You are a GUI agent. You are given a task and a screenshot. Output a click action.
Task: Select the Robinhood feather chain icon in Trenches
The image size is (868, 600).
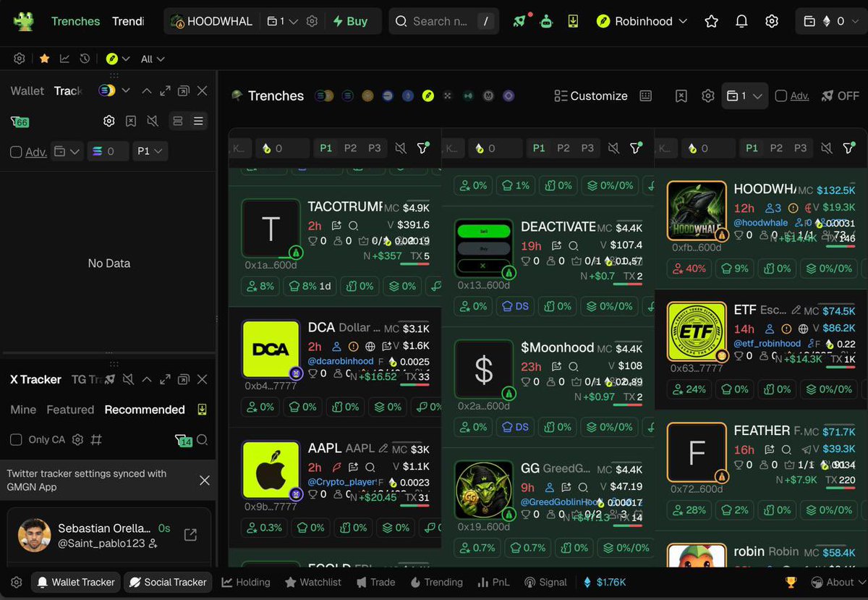(x=428, y=96)
